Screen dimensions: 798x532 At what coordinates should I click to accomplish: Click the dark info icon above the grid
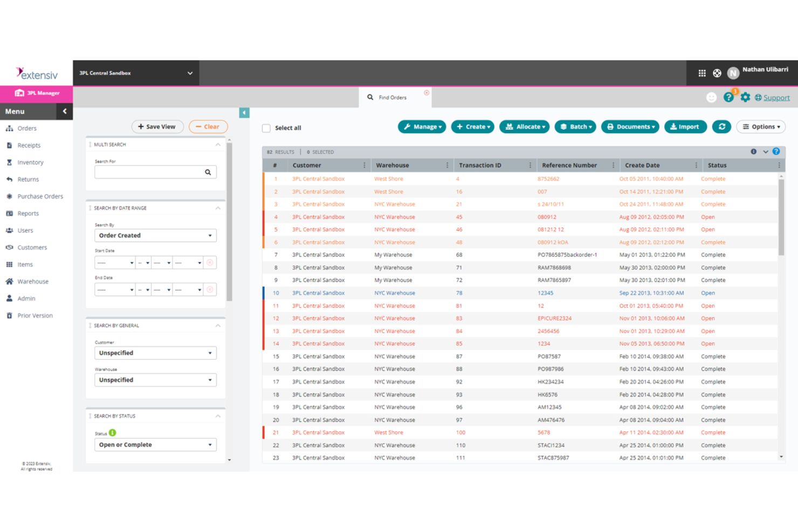tap(753, 151)
